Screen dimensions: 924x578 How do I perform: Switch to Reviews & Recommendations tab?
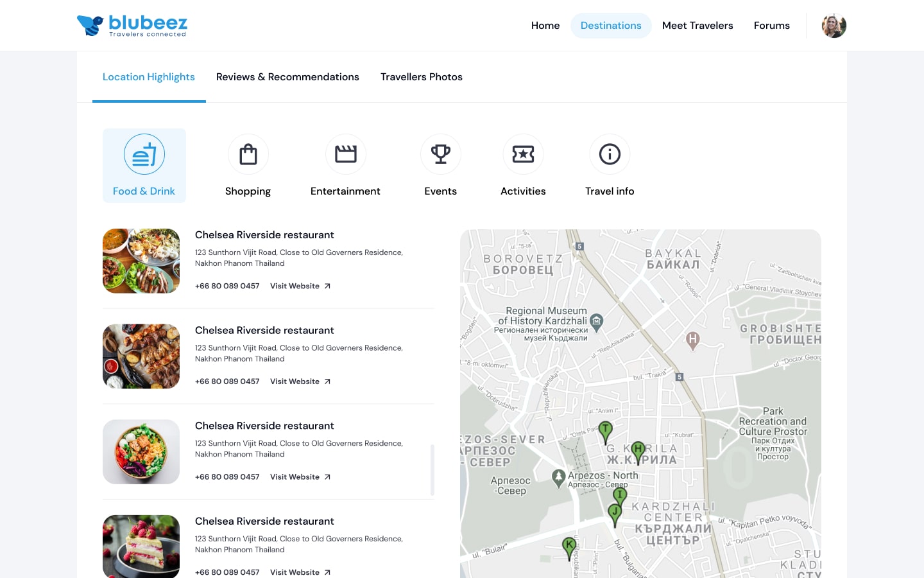(287, 77)
